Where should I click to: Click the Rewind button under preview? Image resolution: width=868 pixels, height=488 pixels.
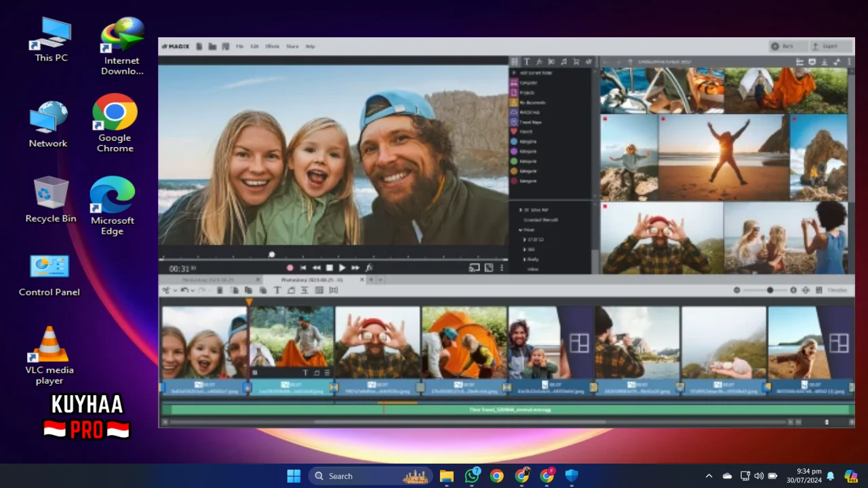click(x=316, y=268)
